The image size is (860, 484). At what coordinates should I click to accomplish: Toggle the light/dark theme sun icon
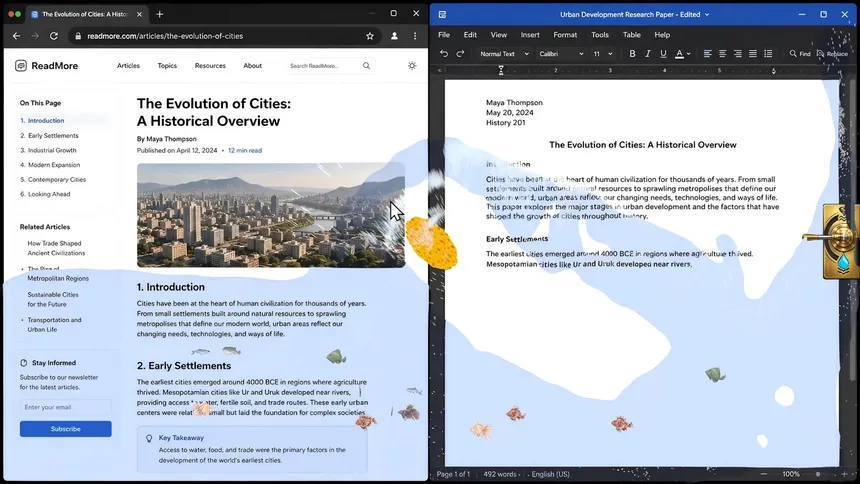tap(412, 66)
